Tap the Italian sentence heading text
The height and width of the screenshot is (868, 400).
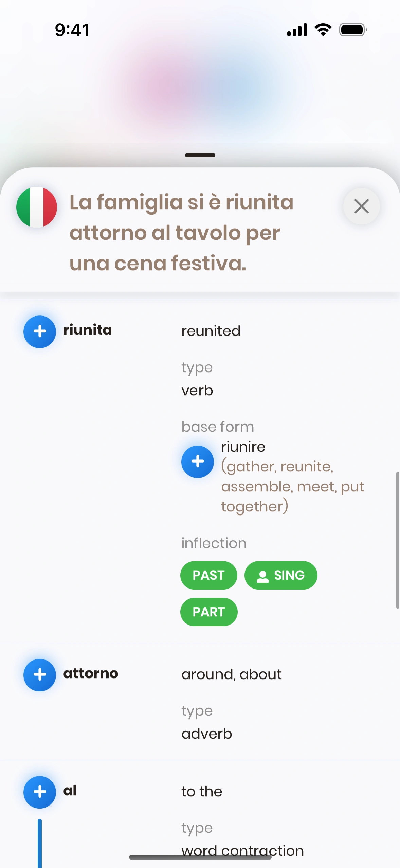tap(181, 233)
